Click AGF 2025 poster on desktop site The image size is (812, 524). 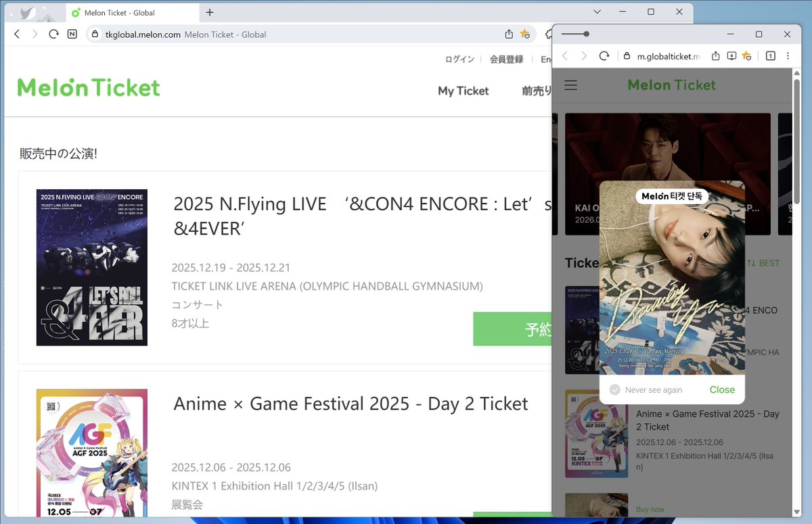(x=92, y=453)
